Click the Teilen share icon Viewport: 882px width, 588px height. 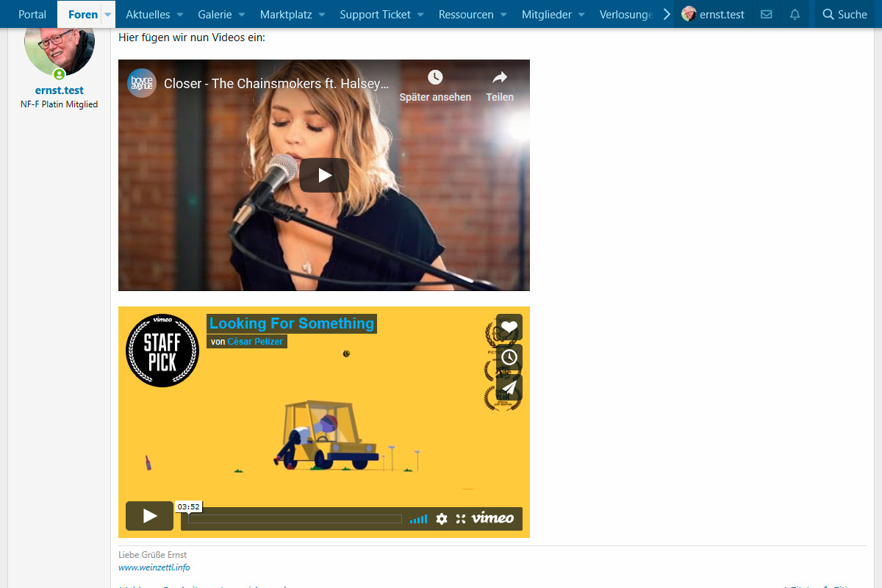pyautogui.click(x=500, y=77)
